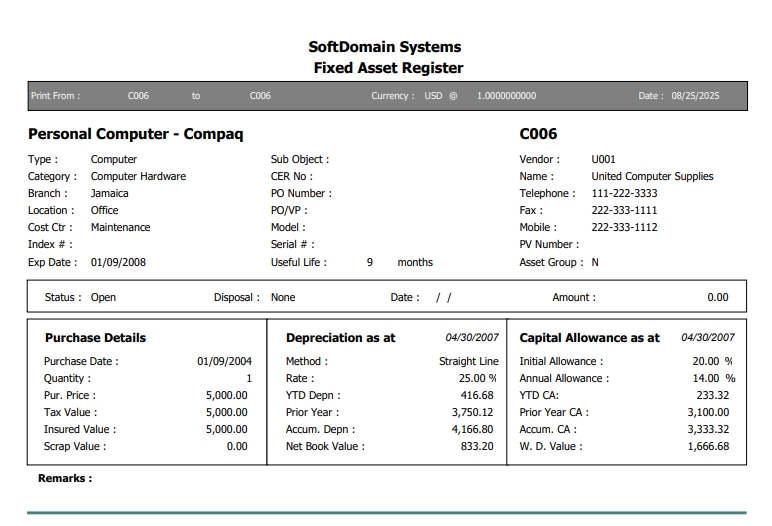This screenshot has width=772, height=526.
Task: Click Telephone number '111-222-3333'
Action: tap(624, 194)
